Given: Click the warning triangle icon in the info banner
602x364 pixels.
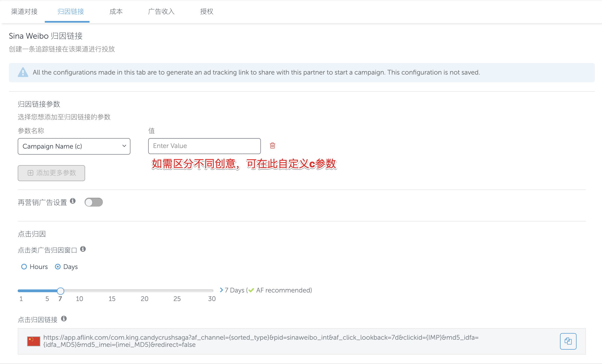Looking at the screenshot, I should 23,72.
